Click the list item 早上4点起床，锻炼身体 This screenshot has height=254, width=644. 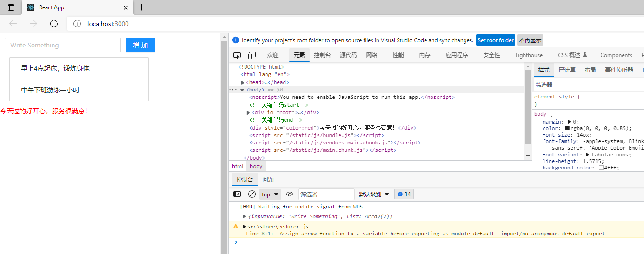tap(79, 68)
